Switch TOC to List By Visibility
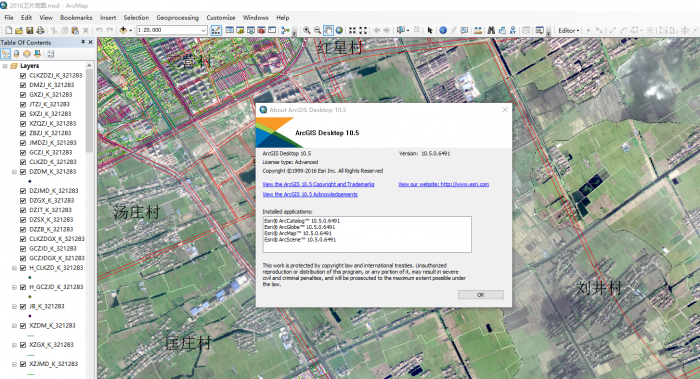 pyautogui.click(x=27, y=54)
